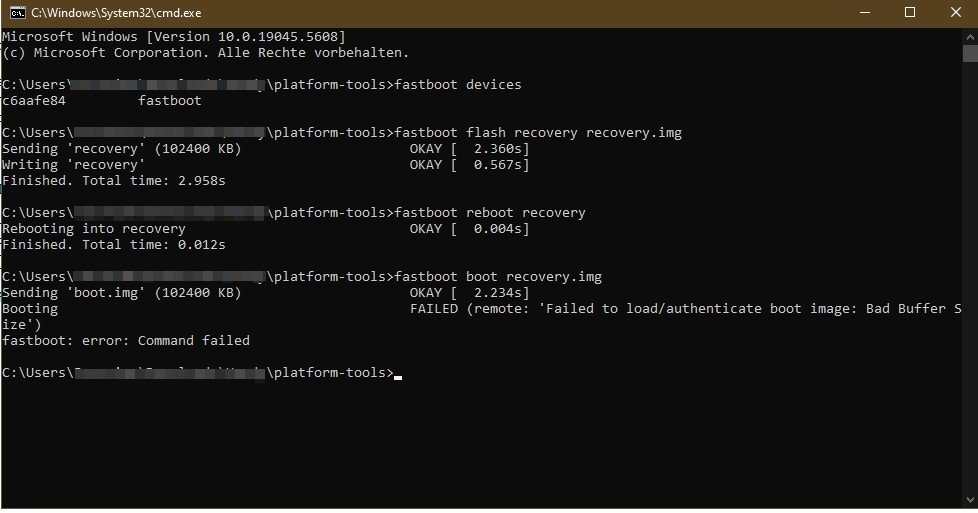Screen dimensions: 978x513
Task: Minimize the Command Prompt window
Action: 863,12
